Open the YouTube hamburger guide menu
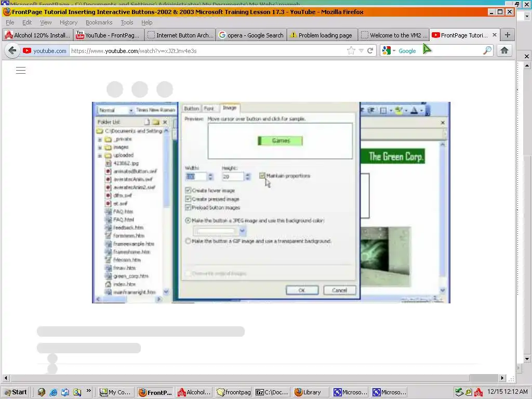 (21, 71)
